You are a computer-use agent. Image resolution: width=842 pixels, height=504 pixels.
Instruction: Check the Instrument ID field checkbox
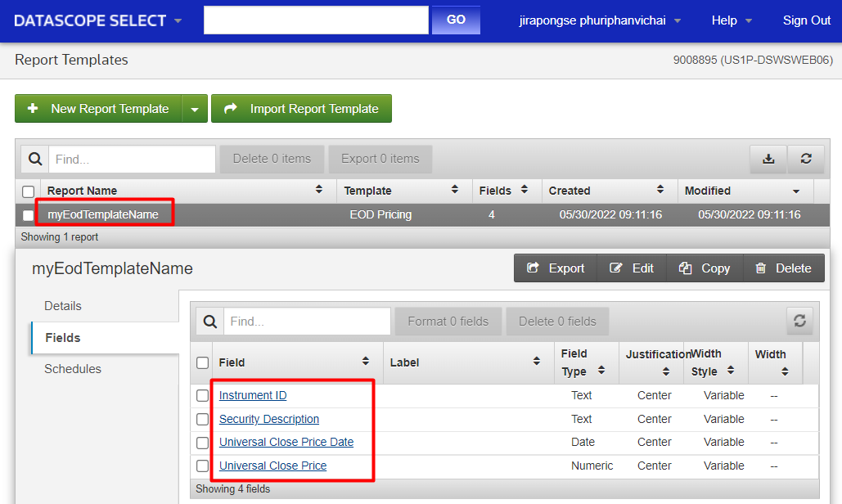coord(202,395)
